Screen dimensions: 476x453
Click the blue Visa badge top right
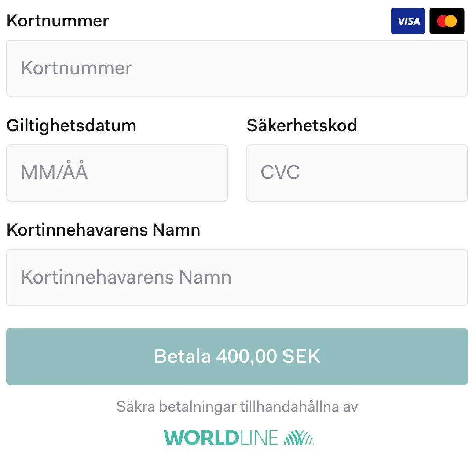(408, 21)
